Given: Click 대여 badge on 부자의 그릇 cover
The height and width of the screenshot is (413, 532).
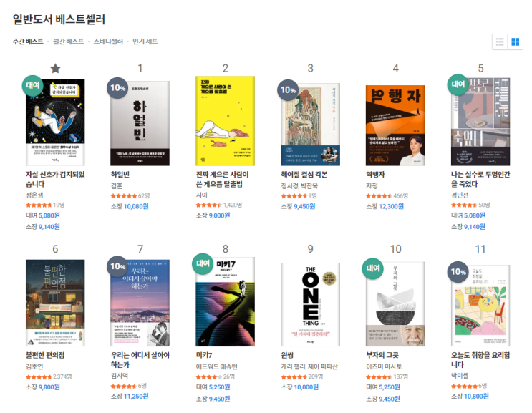Looking at the screenshot, I should [x=373, y=268].
